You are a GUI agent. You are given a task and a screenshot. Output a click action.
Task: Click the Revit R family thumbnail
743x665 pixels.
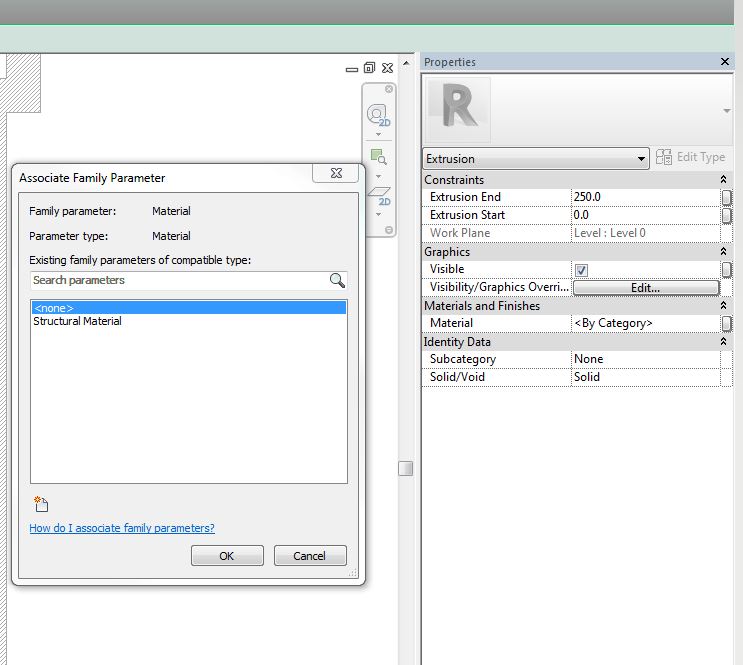coord(457,110)
